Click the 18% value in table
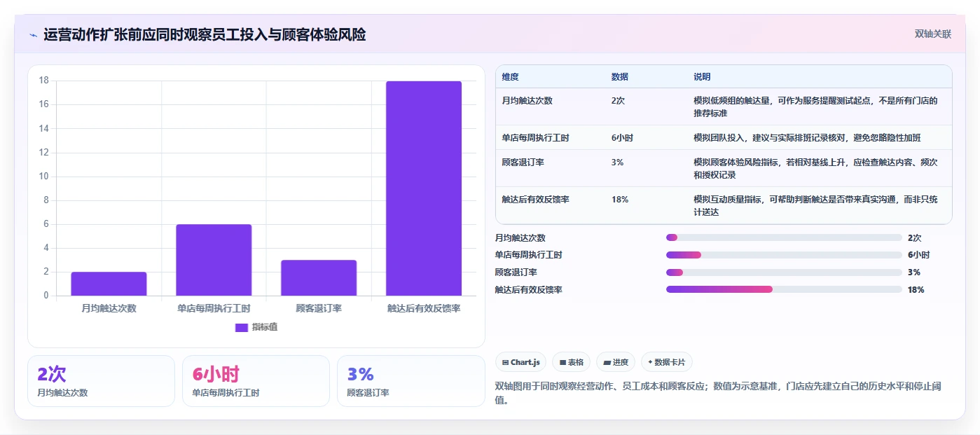Image resolution: width=980 pixels, height=435 pixels. (x=620, y=200)
